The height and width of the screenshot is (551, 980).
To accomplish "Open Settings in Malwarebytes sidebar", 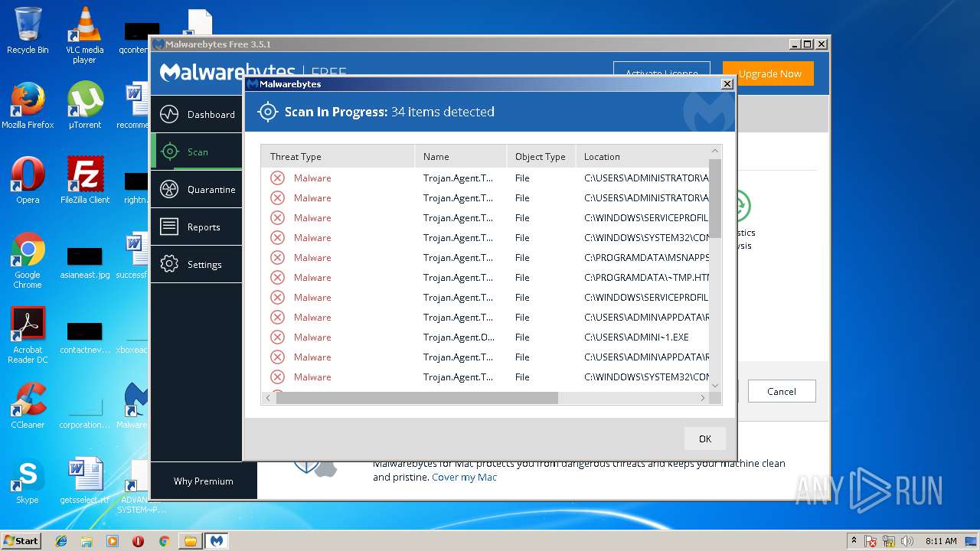I will coord(196,265).
